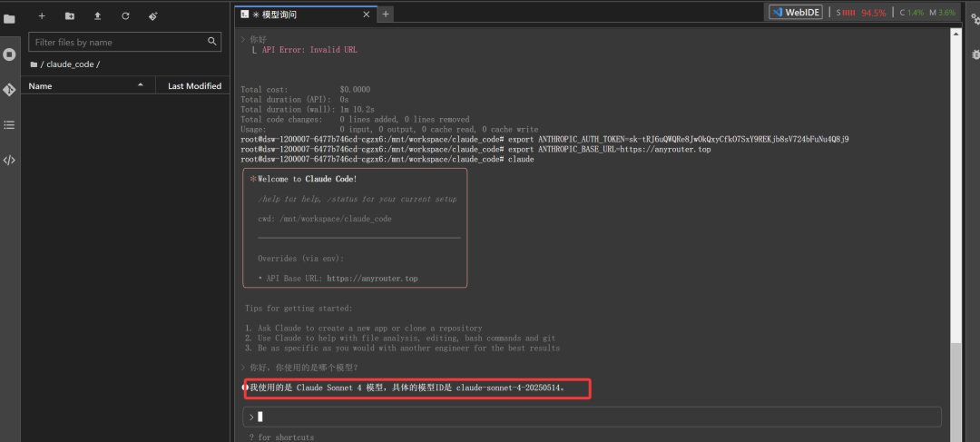Open the Git sidebar panel
Image resolution: width=980 pixels, height=442 pixels.
point(9,90)
